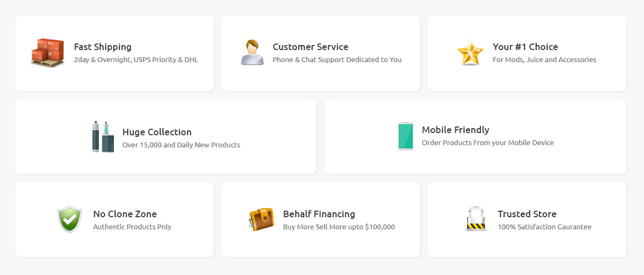The height and width of the screenshot is (275, 644).
Task: Click the vape mods collection icon
Action: [103, 137]
